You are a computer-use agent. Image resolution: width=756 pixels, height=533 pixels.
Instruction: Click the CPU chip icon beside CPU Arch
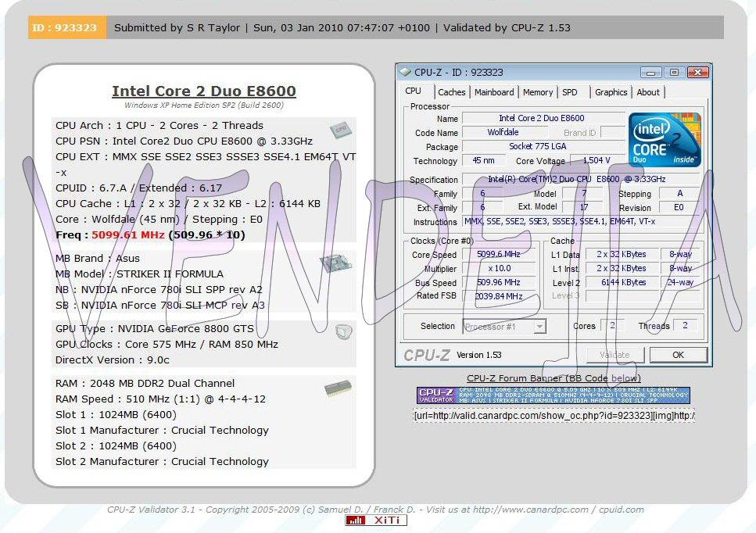coord(342,130)
